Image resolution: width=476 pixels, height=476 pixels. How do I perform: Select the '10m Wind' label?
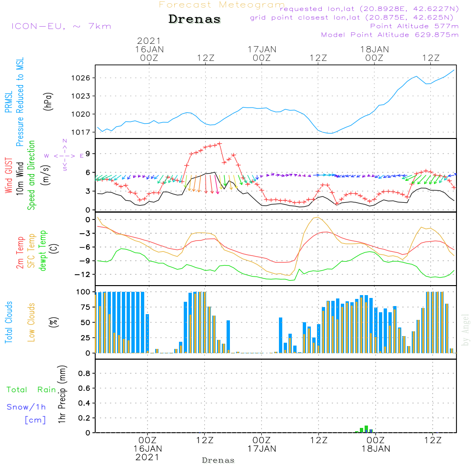20,178
